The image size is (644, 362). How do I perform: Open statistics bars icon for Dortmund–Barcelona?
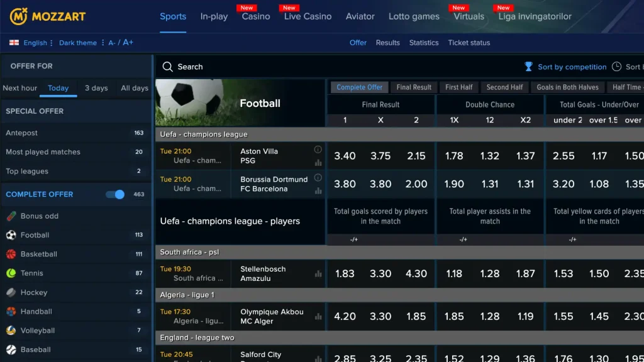click(318, 191)
